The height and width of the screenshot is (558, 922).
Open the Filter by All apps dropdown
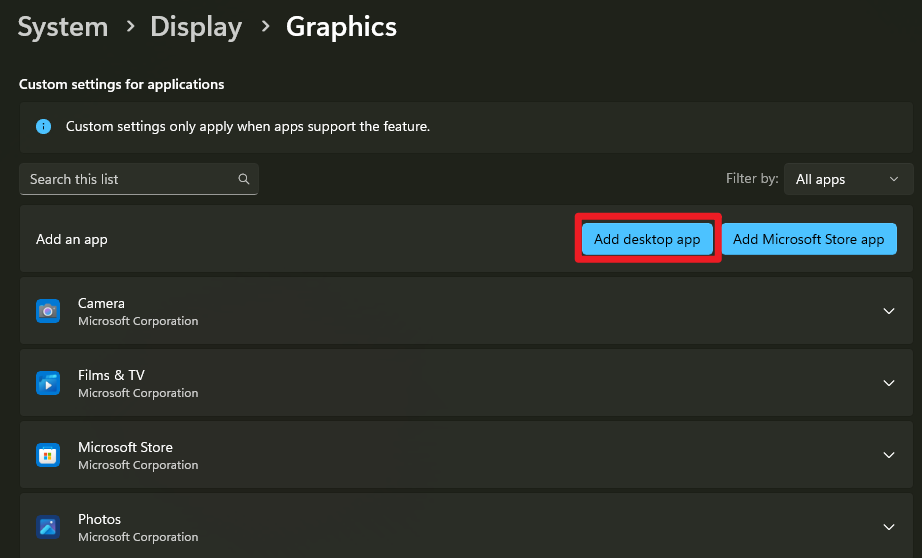click(848, 179)
